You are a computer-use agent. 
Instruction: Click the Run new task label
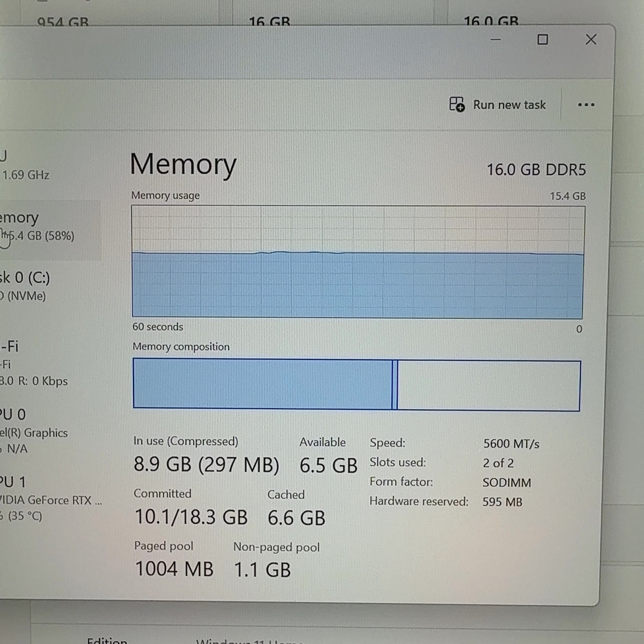pyautogui.click(x=509, y=105)
